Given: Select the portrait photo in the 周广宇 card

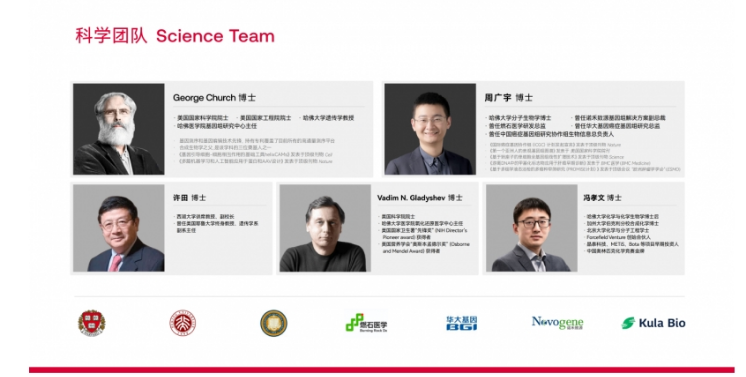Looking at the screenshot, I should point(430,129).
